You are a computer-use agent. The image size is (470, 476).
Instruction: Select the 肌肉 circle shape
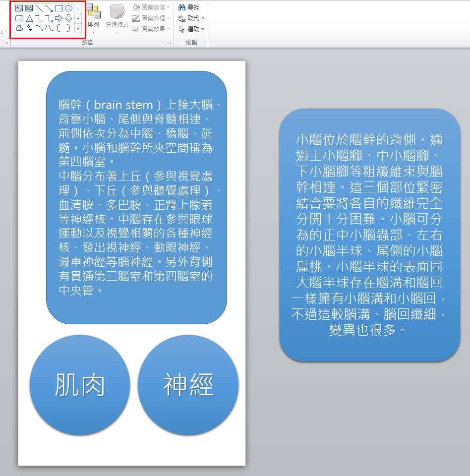pyautogui.click(x=80, y=385)
